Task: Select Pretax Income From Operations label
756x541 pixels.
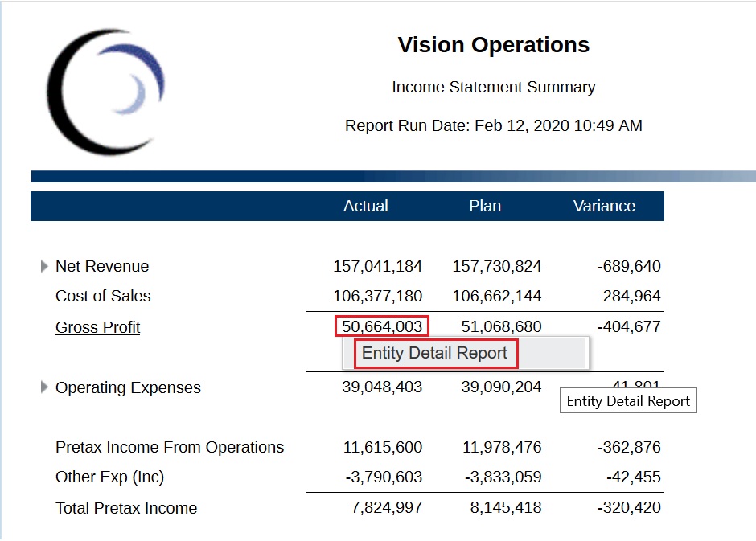Action: click(x=169, y=447)
